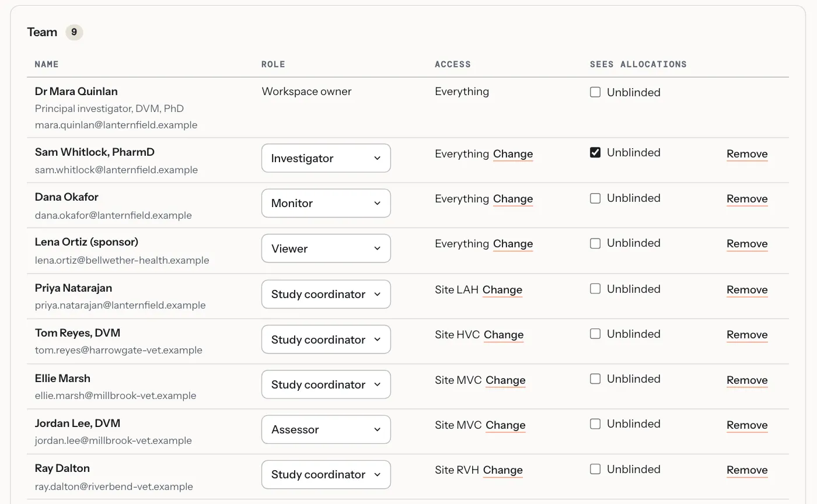Check Unblinded for Lena Ortiz
The height and width of the screenshot is (504, 817).
[595, 243]
